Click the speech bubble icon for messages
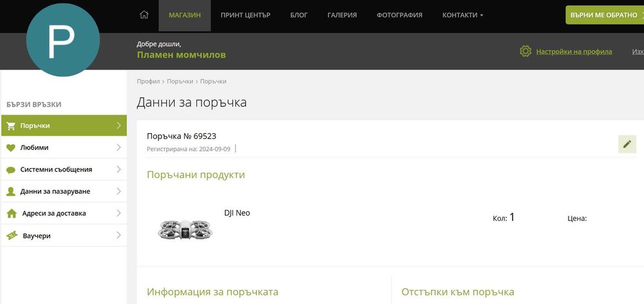644x304 pixels. pyautogui.click(x=11, y=169)
